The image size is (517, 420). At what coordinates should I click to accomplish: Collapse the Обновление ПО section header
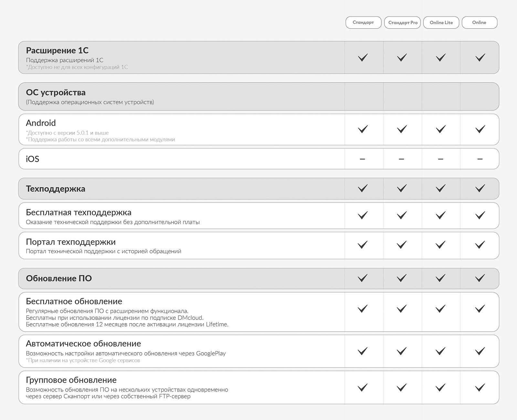click(259, 278)
